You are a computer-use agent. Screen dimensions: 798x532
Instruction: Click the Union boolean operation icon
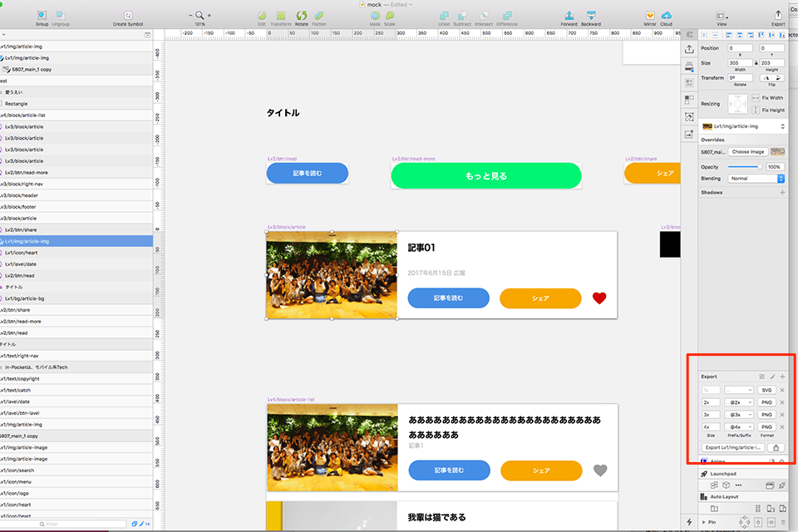[444, 15]
